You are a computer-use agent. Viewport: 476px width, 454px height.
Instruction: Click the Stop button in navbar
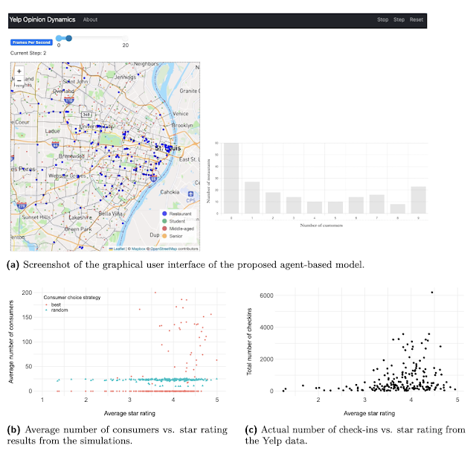click(x=382, y=19)
